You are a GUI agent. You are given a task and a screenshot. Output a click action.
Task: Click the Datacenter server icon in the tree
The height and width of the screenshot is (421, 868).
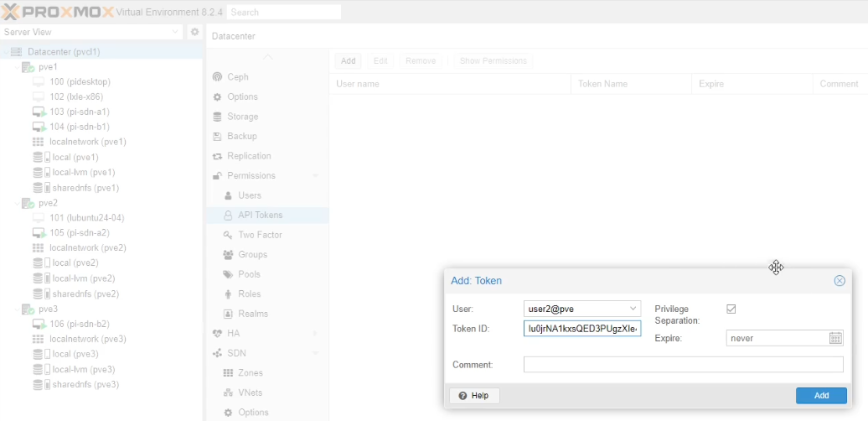tap(17, 52)
